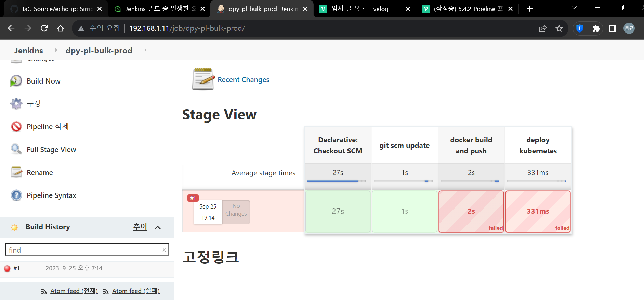Click the notepad icon next to Rename

[x=16, y=172]
